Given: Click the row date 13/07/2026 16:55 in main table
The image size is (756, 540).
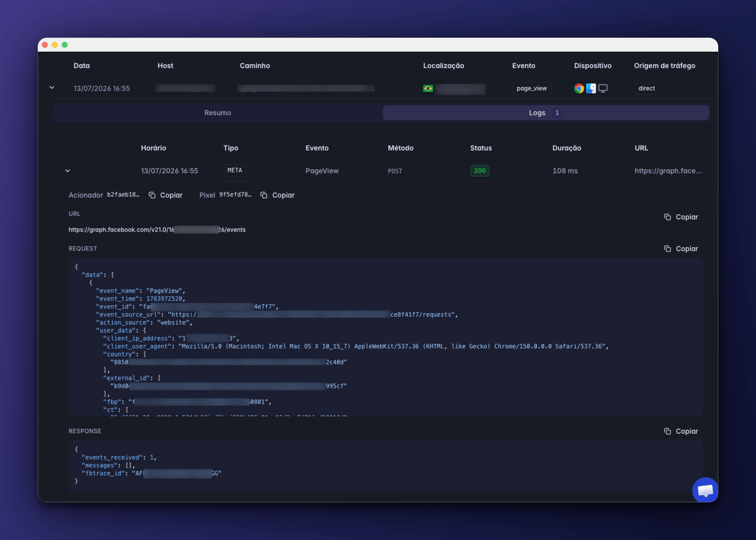Looking at the screenshot, I should 102,88.
